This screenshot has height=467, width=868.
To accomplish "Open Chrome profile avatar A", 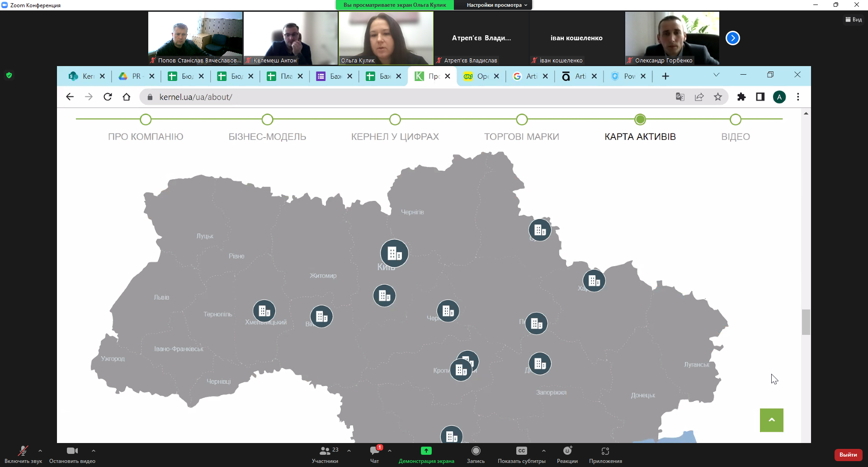I will [779, 97].
